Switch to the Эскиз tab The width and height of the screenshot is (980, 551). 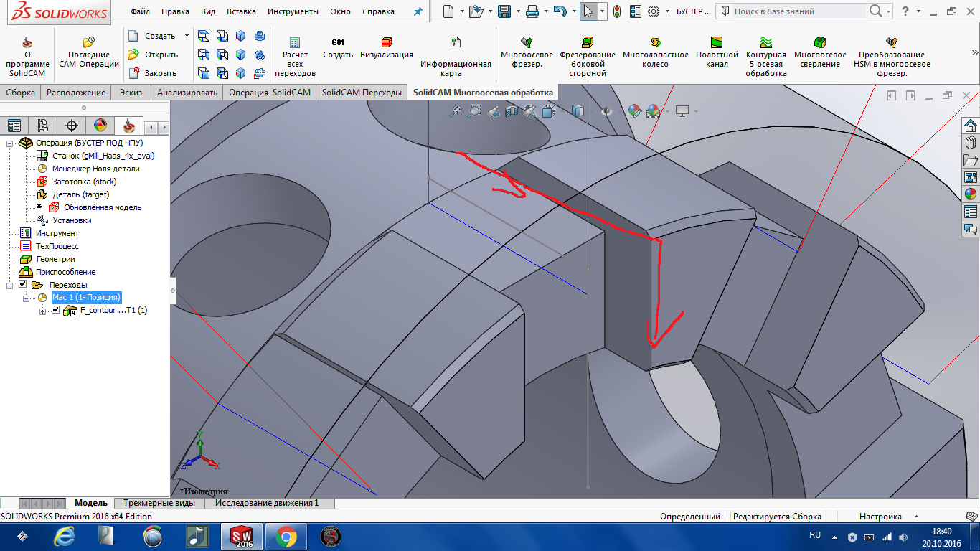click(x=131, y=92)
